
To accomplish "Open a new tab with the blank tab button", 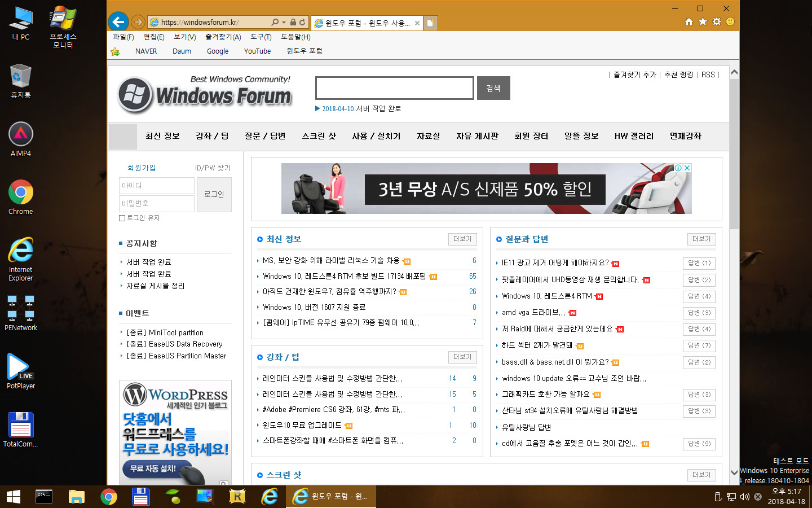I will 430,23.
